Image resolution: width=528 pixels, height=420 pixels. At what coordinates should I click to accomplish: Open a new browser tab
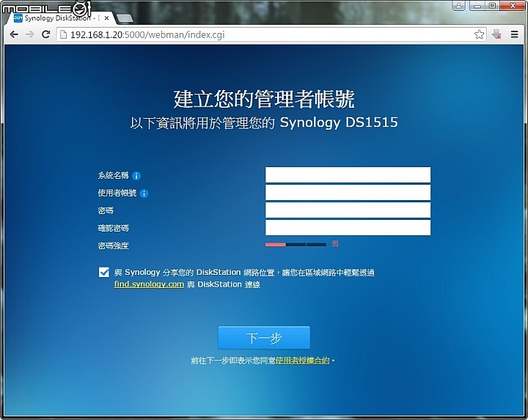[124, 18]
